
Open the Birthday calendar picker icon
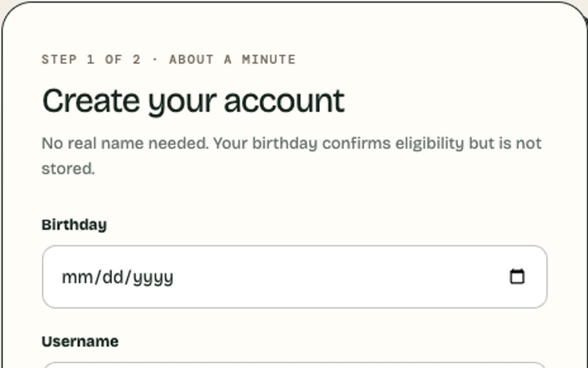pyautogui.click(x=517, y=276)
